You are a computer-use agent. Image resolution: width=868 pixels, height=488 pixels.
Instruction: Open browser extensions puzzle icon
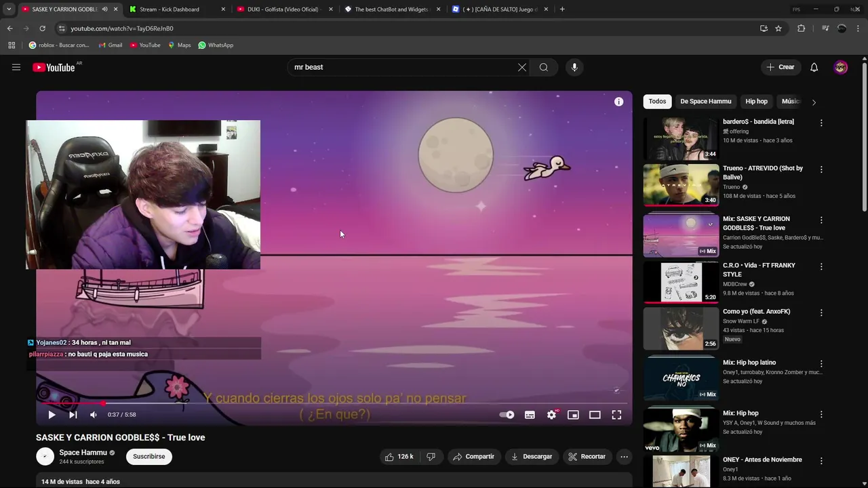(x=802, y=28)
